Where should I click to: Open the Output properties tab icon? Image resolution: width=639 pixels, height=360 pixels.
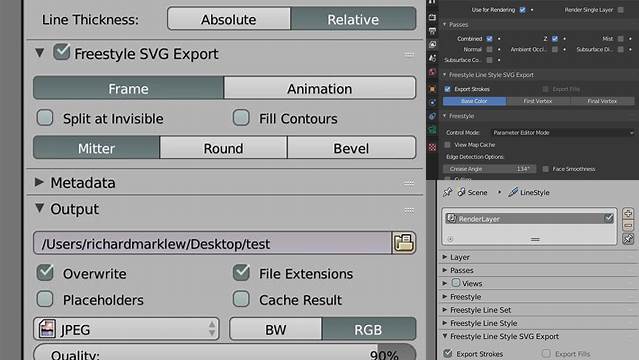pos(432,31)
